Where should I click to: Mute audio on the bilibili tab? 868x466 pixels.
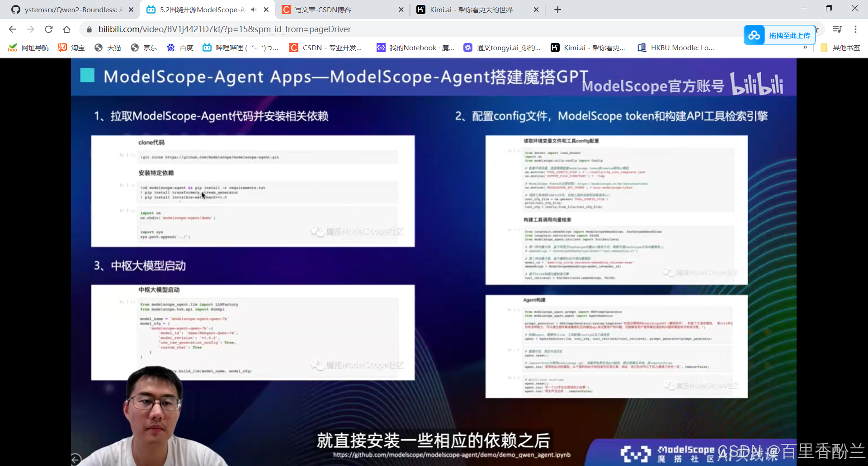tap(254, 10)
